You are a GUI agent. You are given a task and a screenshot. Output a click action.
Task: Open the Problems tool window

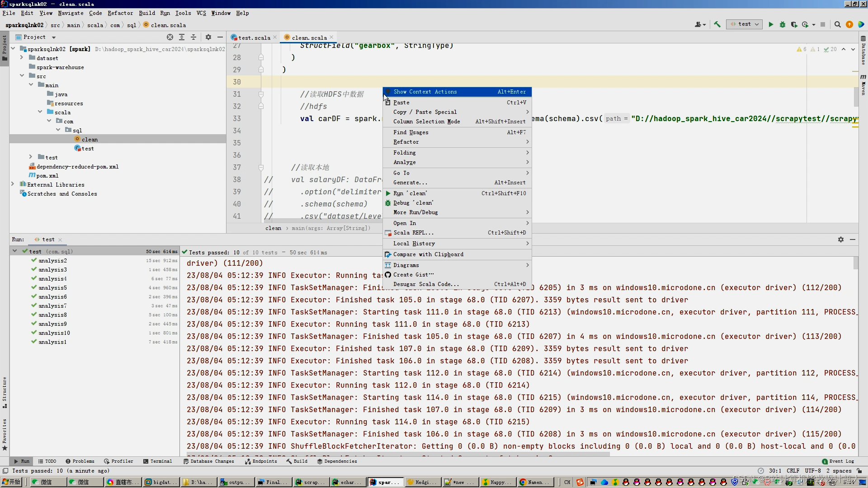click(x=80, y=461)
